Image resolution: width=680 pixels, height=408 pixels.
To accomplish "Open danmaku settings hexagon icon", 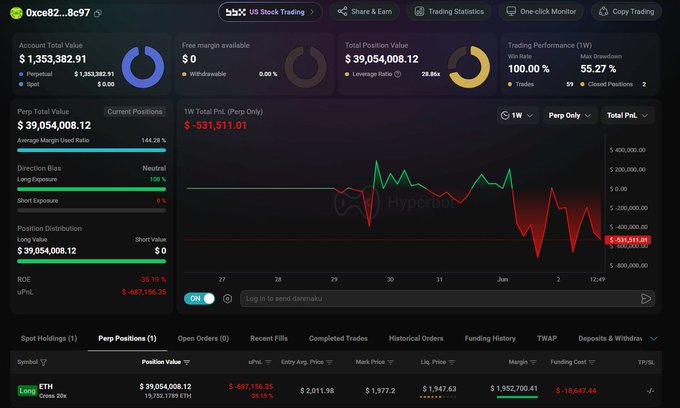I will [227, 298].
